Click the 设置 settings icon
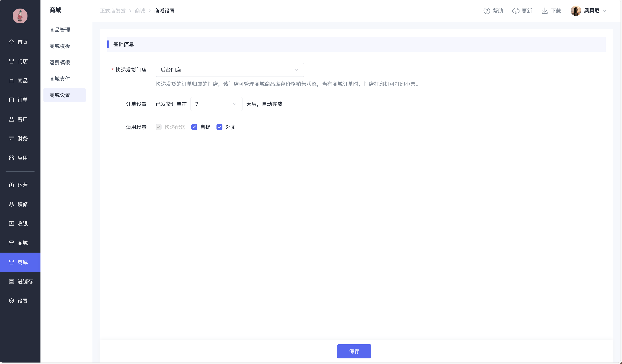Screen dimensions: 622x364 click(11, 301)
